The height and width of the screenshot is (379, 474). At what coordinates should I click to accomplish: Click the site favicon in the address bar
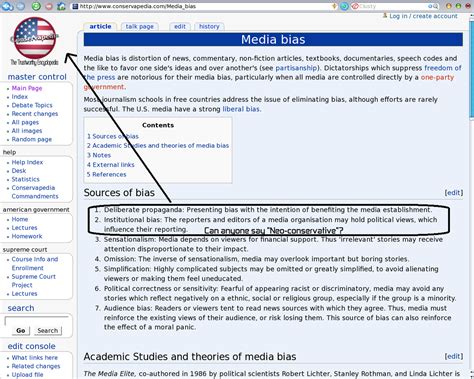(x=75, y=6)
